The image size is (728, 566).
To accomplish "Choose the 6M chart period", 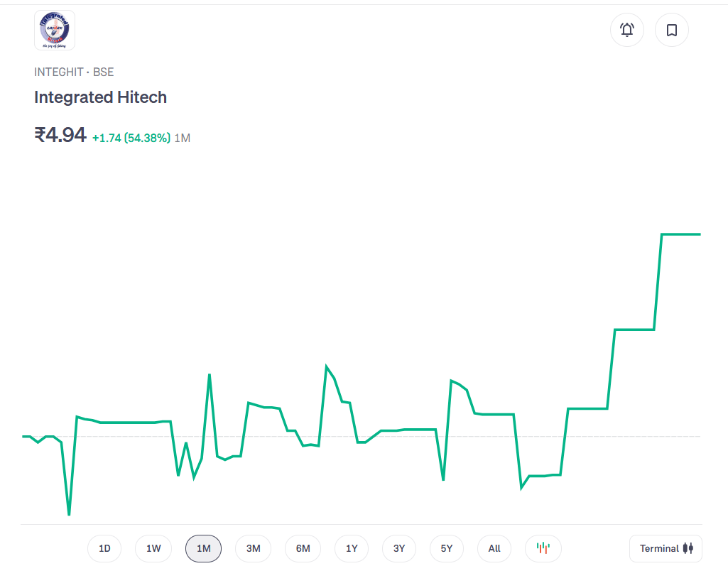I will click(303, 548).
